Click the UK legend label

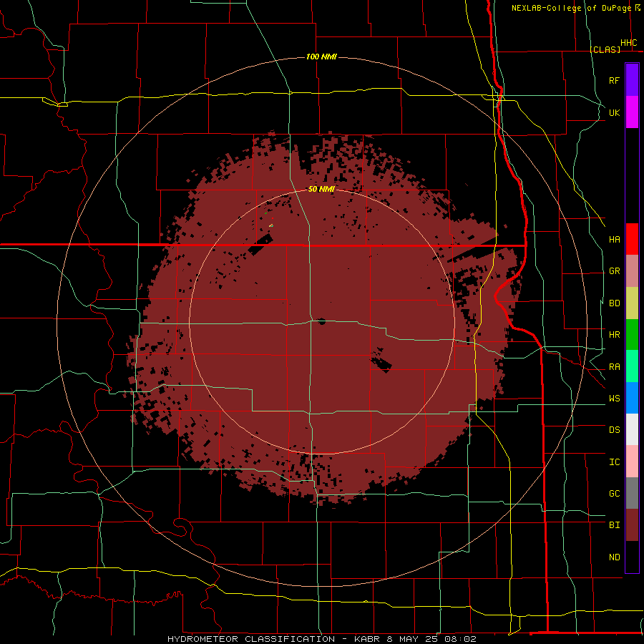[614, 112]
